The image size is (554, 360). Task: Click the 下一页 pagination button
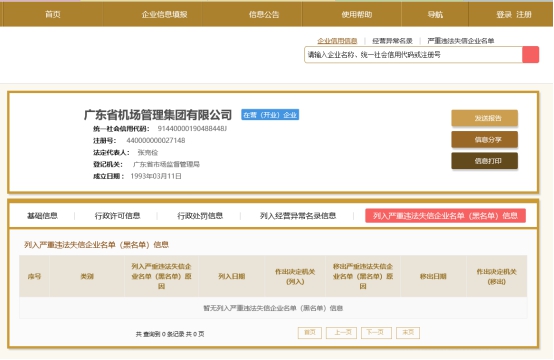(376, 333)
